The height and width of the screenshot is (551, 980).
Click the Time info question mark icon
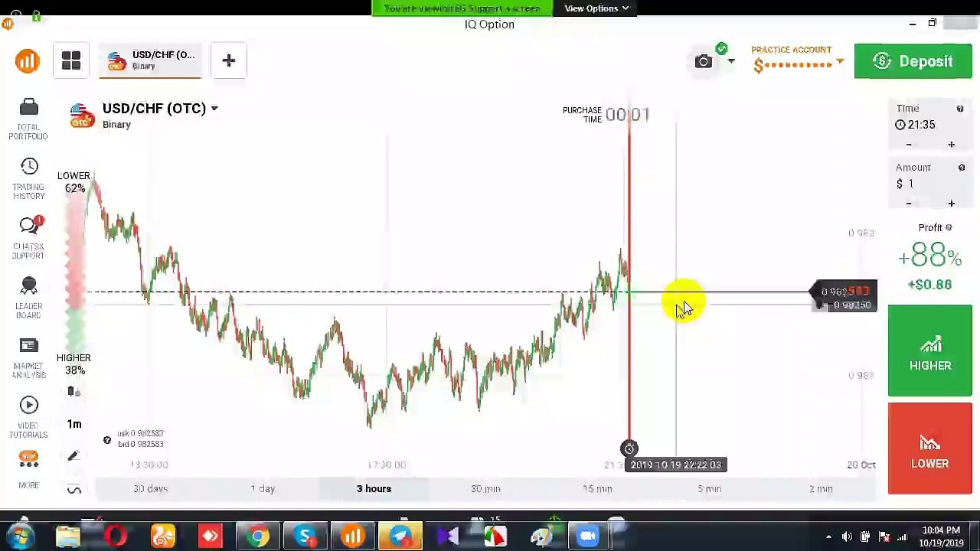click(959, 109)
